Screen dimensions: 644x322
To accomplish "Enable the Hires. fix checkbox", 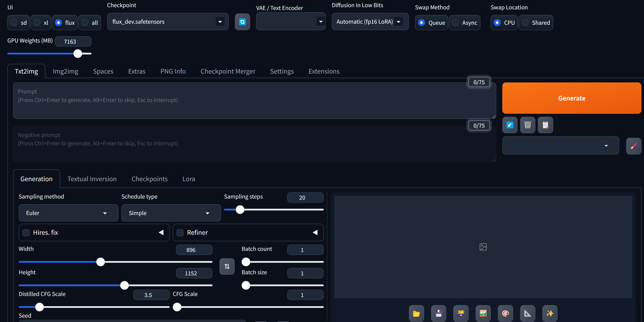I will (26, 233).
